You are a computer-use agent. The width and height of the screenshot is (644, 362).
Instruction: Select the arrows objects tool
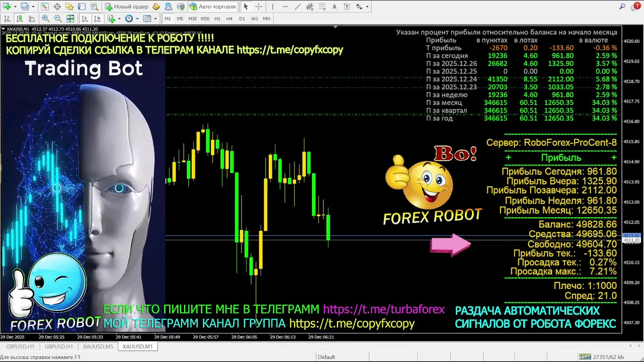pyautogui.click(x=359, y=7)
